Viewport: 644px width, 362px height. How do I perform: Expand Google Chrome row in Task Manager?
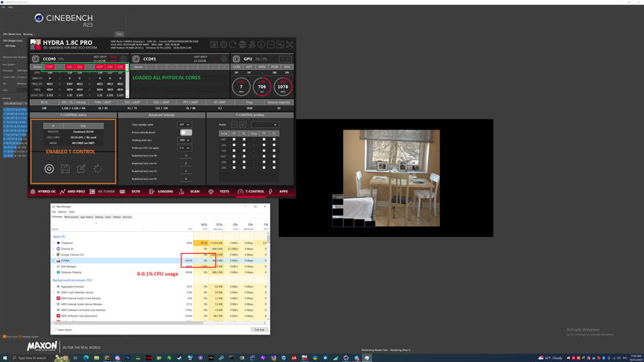(x=53, y=254)
